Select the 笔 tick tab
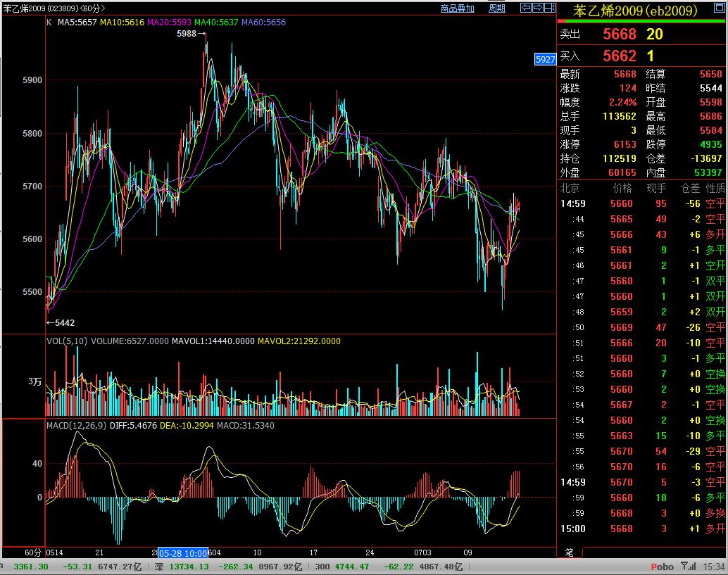The width and height of the screenshot is (728, 575). pyautogui.click(x=569, y=552)
